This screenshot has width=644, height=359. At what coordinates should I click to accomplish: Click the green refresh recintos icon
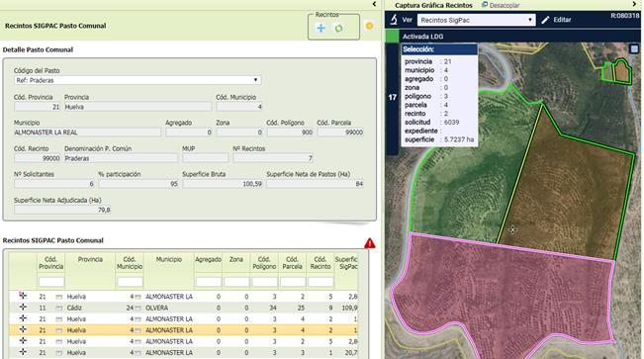339,29
